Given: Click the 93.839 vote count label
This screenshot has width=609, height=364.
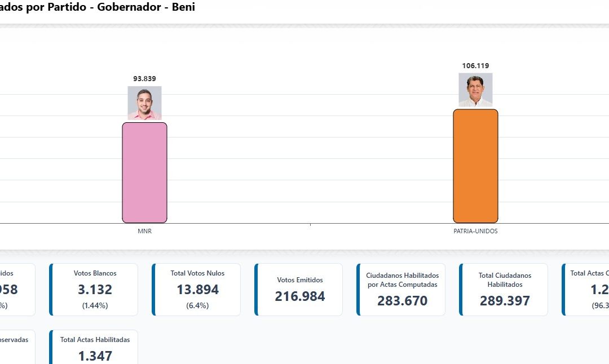Looking at the screenshot, I should tap(144, 79).
